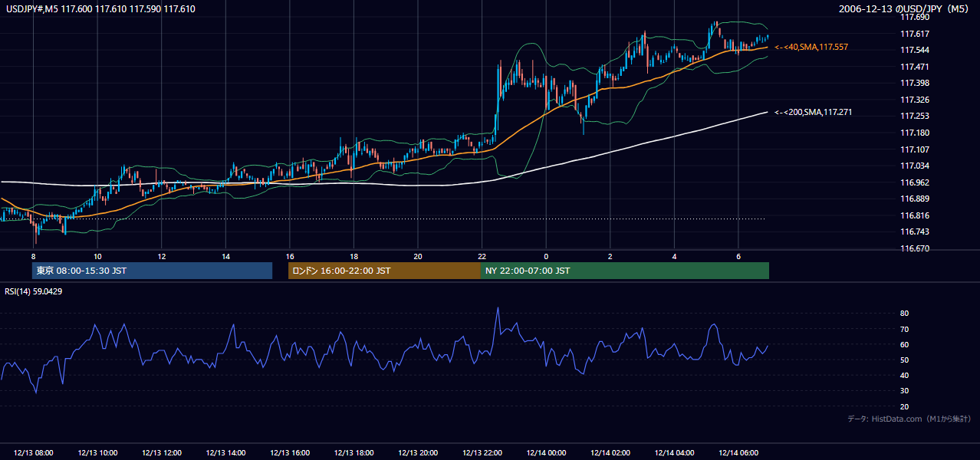
Task: Click the 12/14 02:00 time axis label
Action: (610, 453)
